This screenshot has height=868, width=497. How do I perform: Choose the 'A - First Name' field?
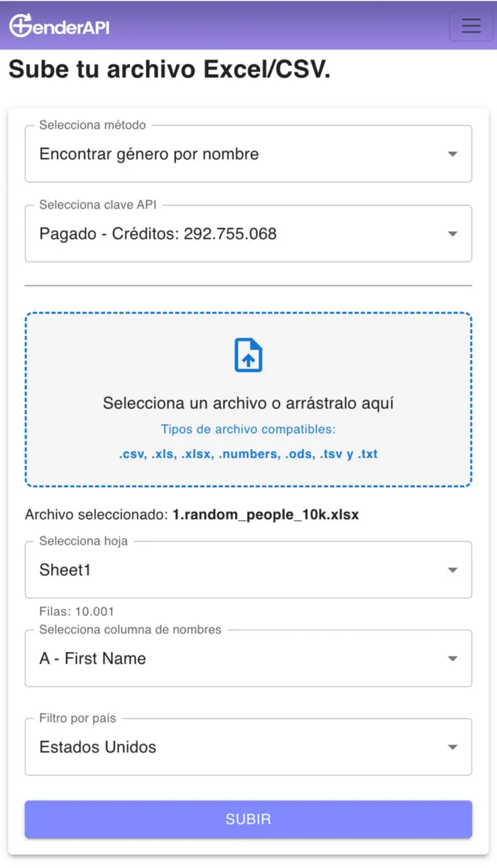92,658
